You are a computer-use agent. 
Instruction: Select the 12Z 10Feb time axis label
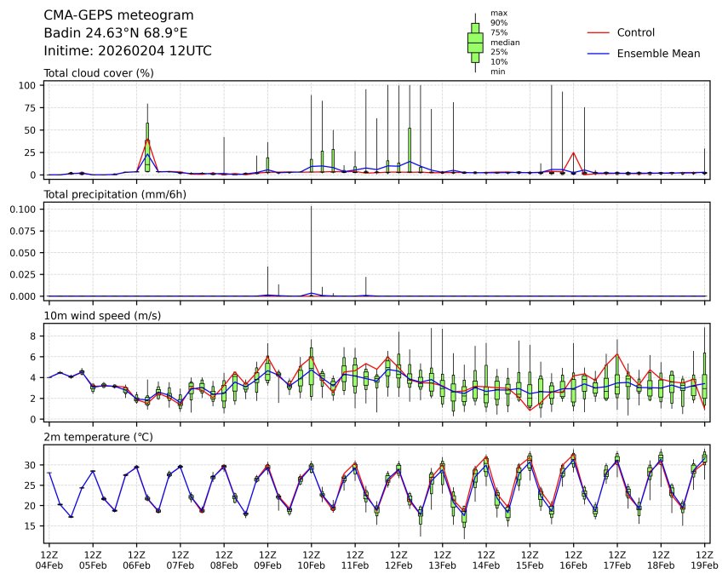tap(311, 560)
